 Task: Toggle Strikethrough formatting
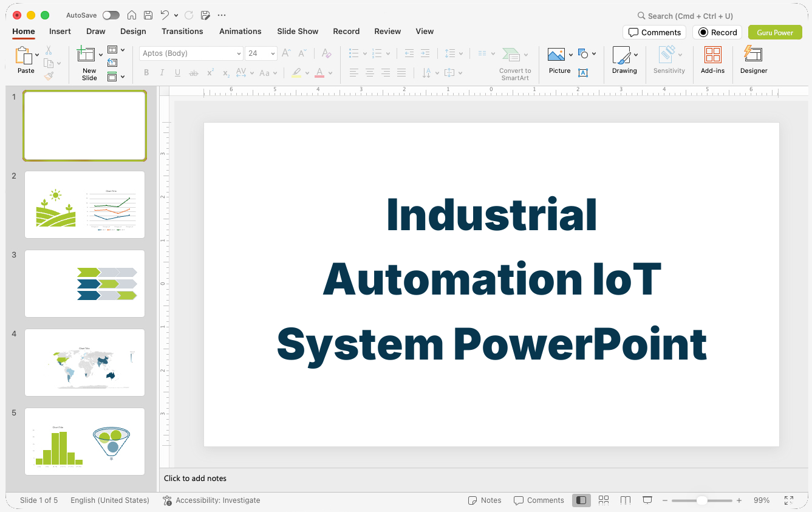[x=194, y=73]
